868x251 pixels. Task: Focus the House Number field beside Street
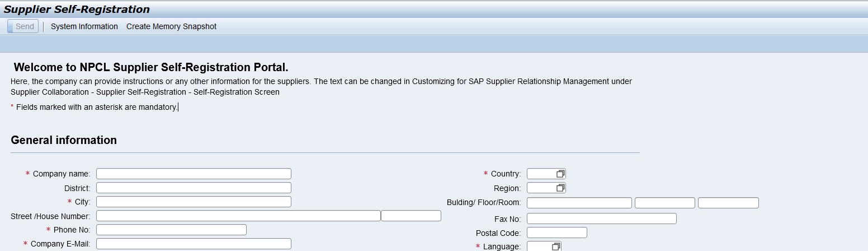411,216
